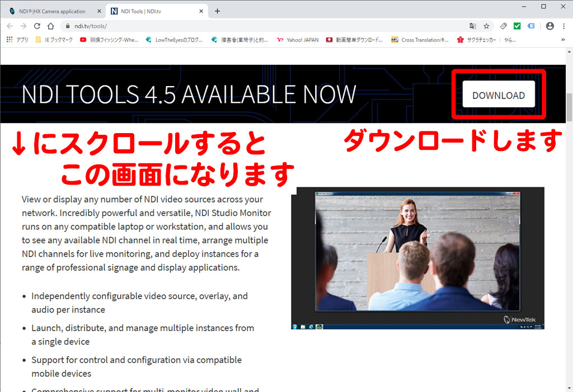Image resolution: width=573 pixels, height=392 pixels.
Task: Click the address bar showing ndi.tv/tools/
Action: click(252, 26)
